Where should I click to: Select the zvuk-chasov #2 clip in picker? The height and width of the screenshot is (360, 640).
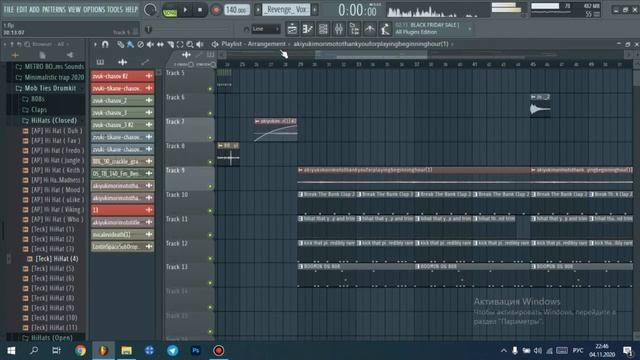122,76
